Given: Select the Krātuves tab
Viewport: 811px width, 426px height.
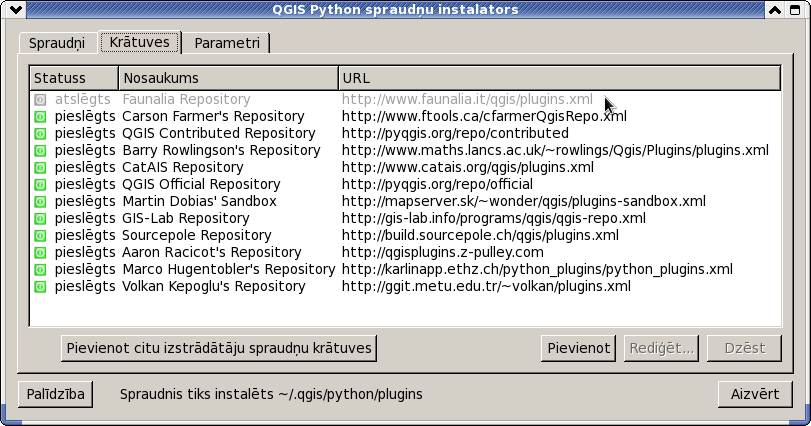Looking at the screenshot, I should point(140,42).
